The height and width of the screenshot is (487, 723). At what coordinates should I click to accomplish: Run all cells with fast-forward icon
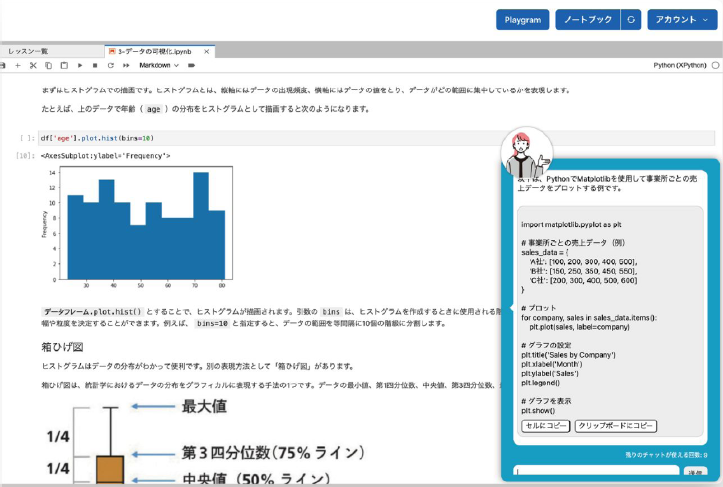click(x=125, y=65)
